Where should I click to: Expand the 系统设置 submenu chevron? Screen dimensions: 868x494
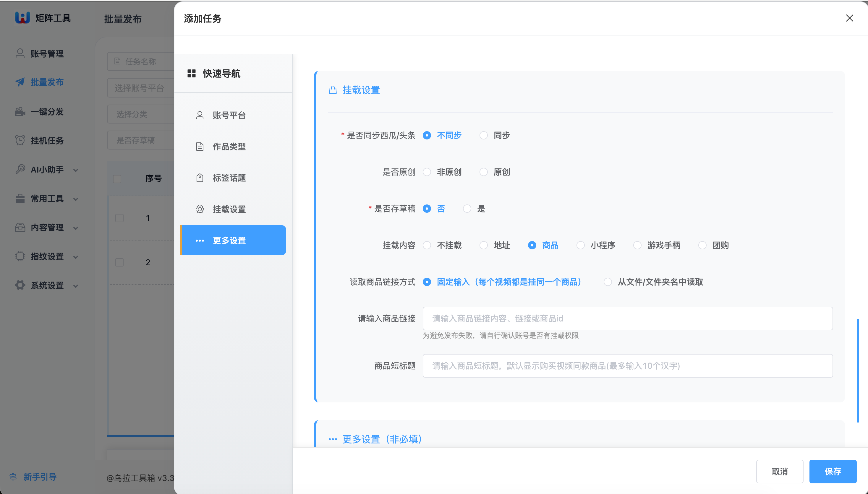tap(76, 286)
